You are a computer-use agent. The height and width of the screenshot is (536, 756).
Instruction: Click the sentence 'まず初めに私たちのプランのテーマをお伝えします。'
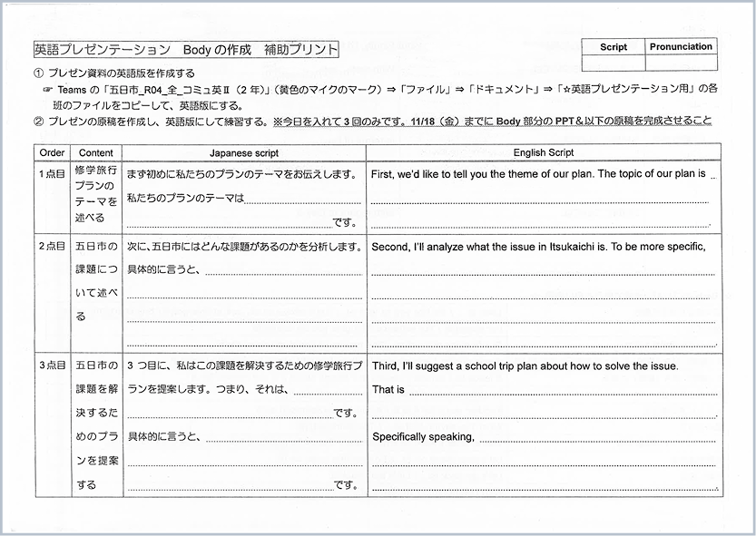pyautogui.click(x=242, y=174)
